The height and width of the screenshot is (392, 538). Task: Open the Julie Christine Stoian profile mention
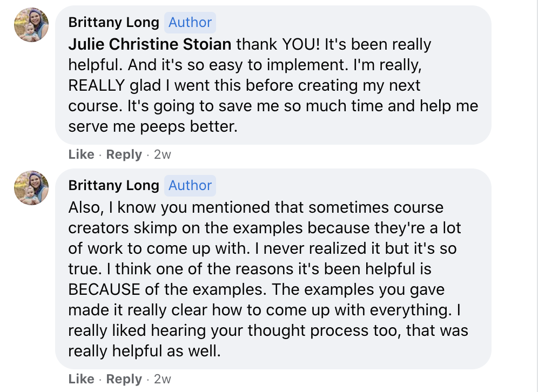(x=150, y=44)
